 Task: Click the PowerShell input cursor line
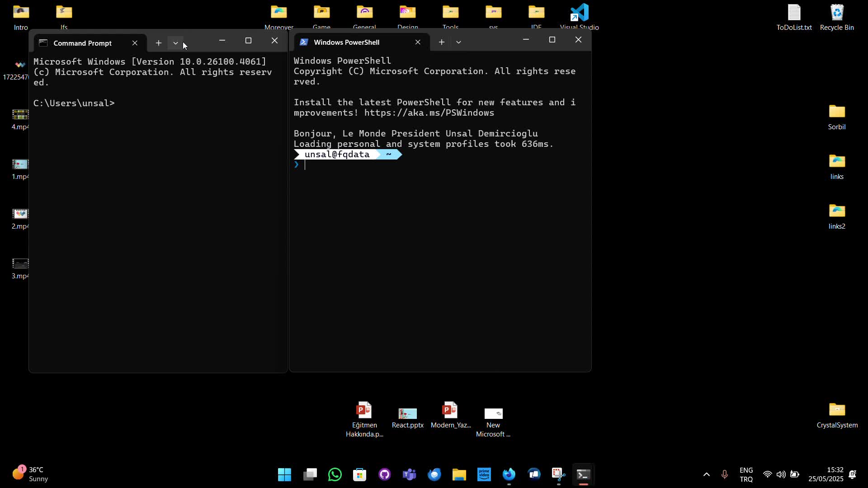(305, 165)
